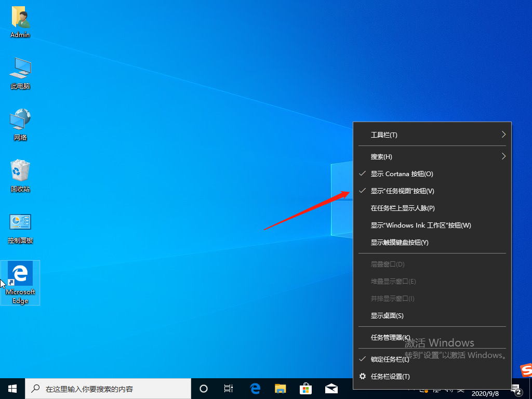Open the Mail app from the taskbar

[x=331, y=388]
